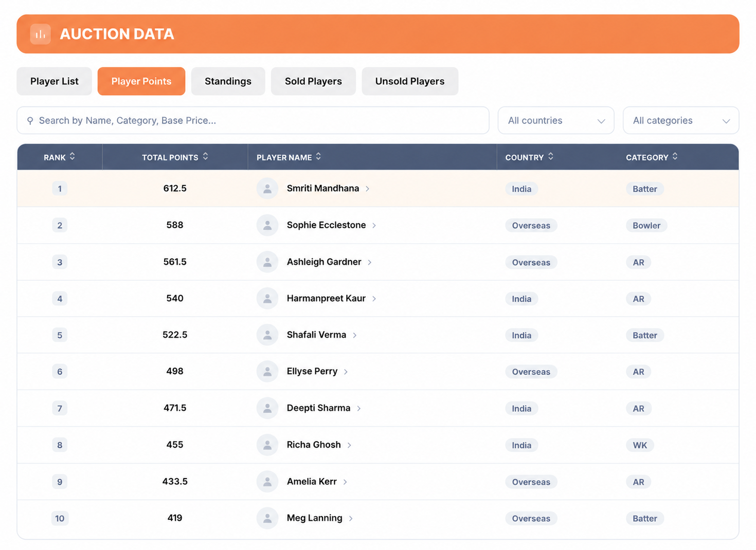Click Sophie Ecclestone's Bowler category badge
This screenshot has height=550, width=756.
[646, 225]
